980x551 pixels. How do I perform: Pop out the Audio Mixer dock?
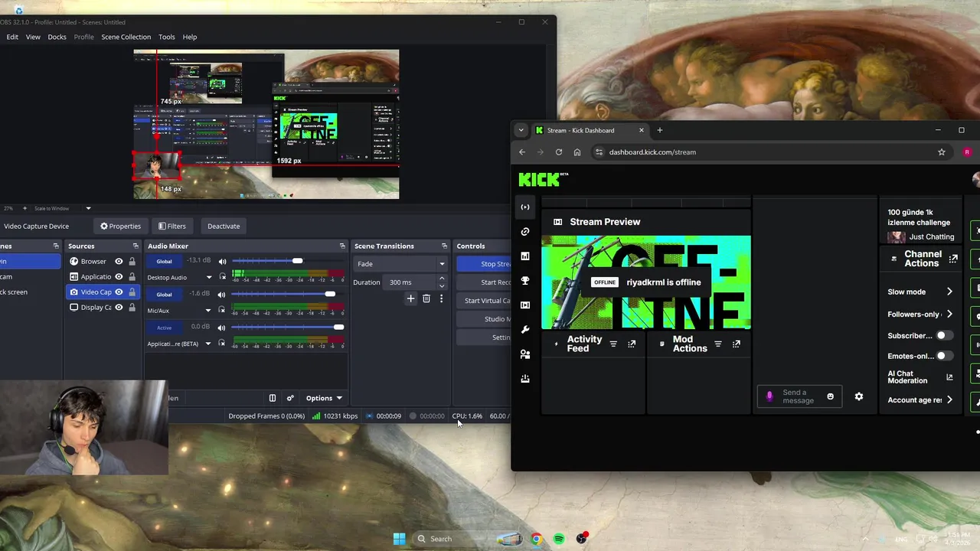tap(342, 246)
